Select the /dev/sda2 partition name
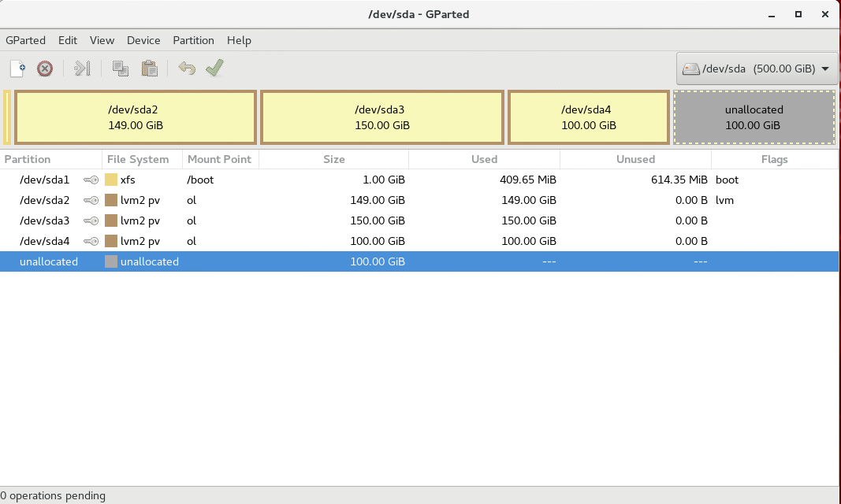The width and height of the screenshot is (841, 504). click(44, 200)
